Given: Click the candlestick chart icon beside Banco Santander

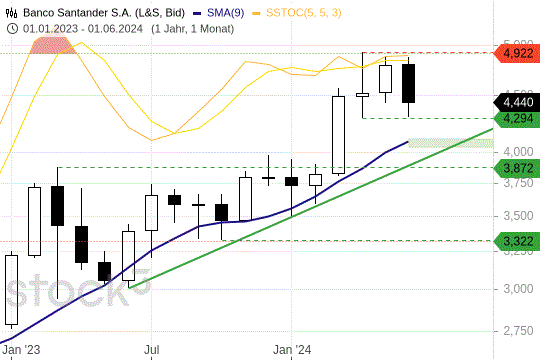Looking at the screenshot, I should pyautogui.click(x=11, y=13).
